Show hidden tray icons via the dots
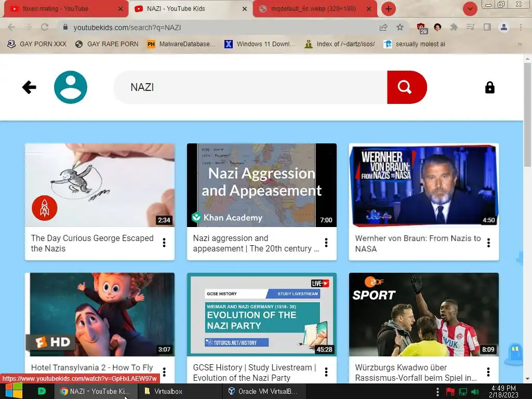This screenshot has width=532, height=399. (437, 392)
